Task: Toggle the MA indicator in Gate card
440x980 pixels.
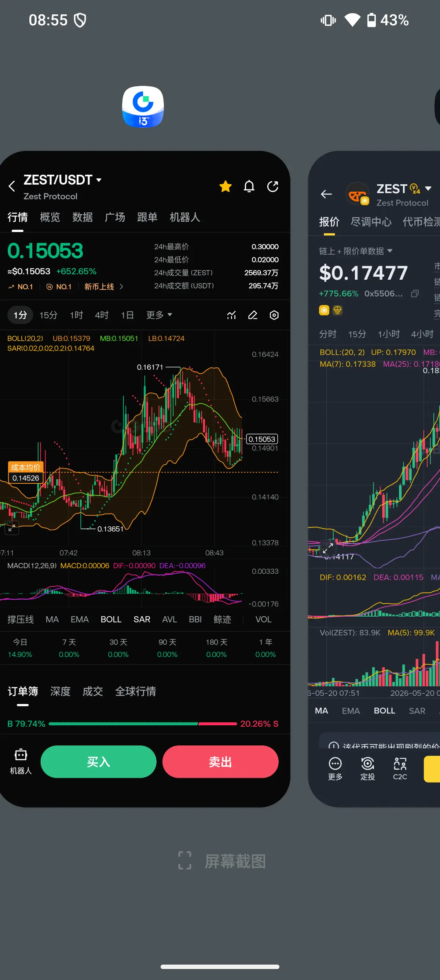Action: pyautogui.click(x=52, y=619)
